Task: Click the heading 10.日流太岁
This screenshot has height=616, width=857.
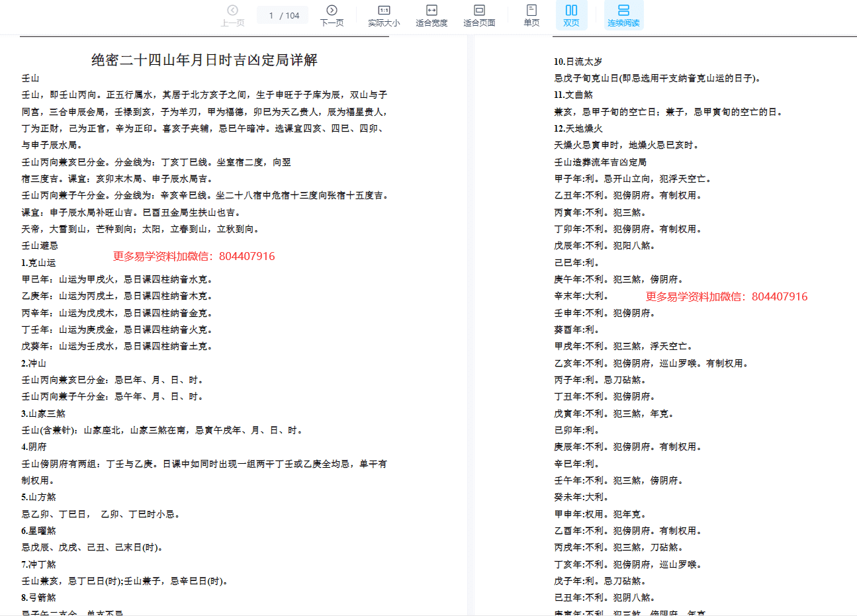Action: 578,62
